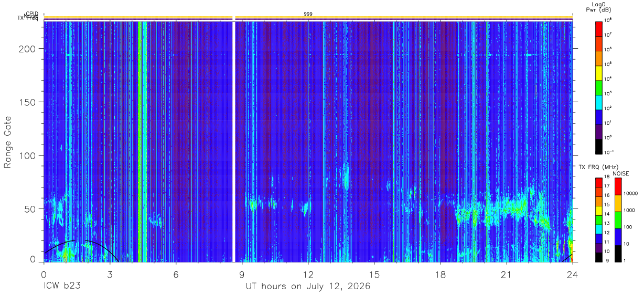The height and width of the screenshot is (297, 644).
Task: Click the '6' hour tick label on time axis
Action: [x=176, y=274]
